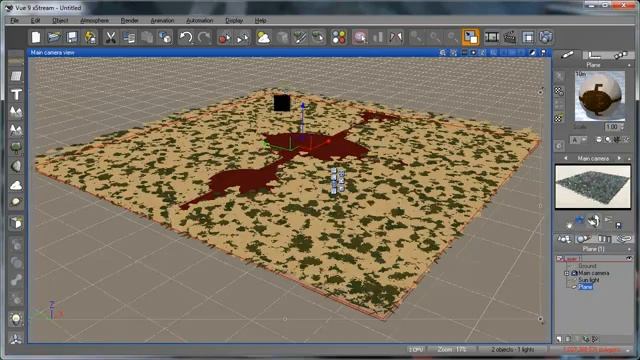Screen dimensions: 640x360
Task: Click the material preview sphere thumbnail
Action: pos(600,96)
